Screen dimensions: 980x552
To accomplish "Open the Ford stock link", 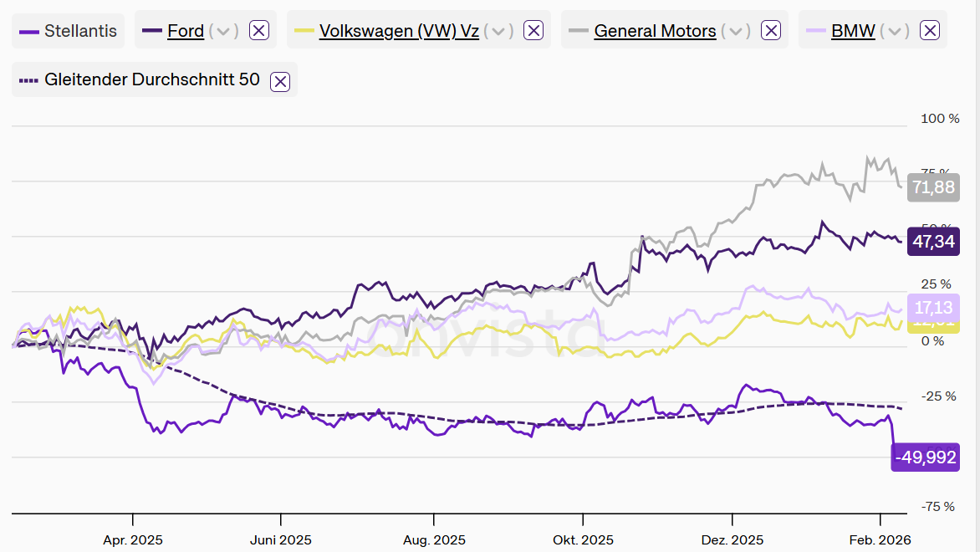I will [x=186, y=31].
